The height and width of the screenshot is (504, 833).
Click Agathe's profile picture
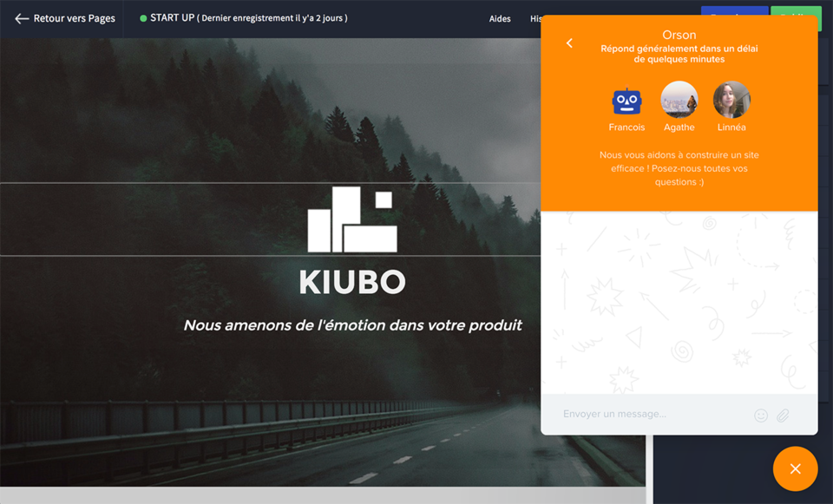pos(679,100)
